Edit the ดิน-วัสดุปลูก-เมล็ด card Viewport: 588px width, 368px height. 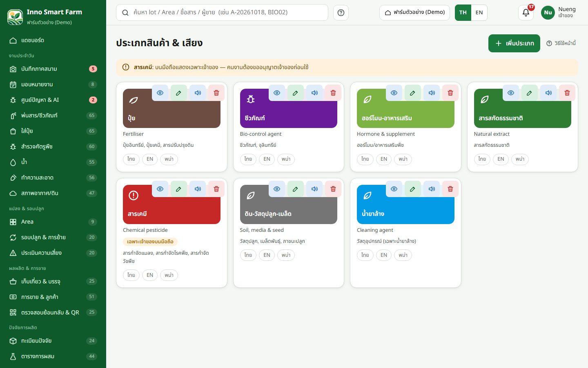295,189
